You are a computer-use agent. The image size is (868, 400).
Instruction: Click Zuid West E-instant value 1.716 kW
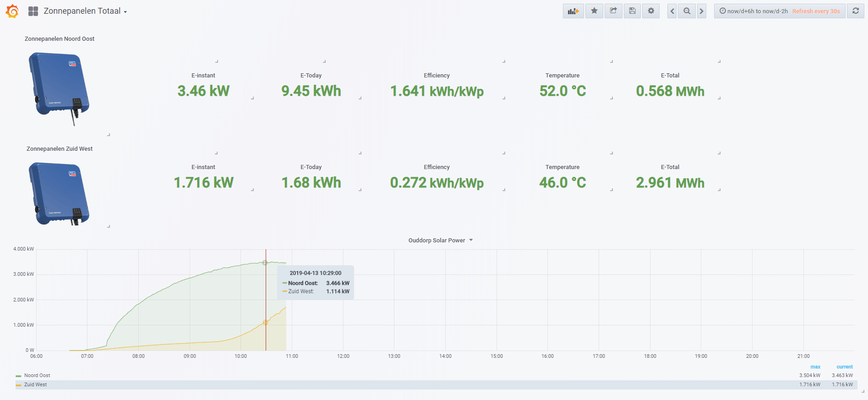(203, 183)
